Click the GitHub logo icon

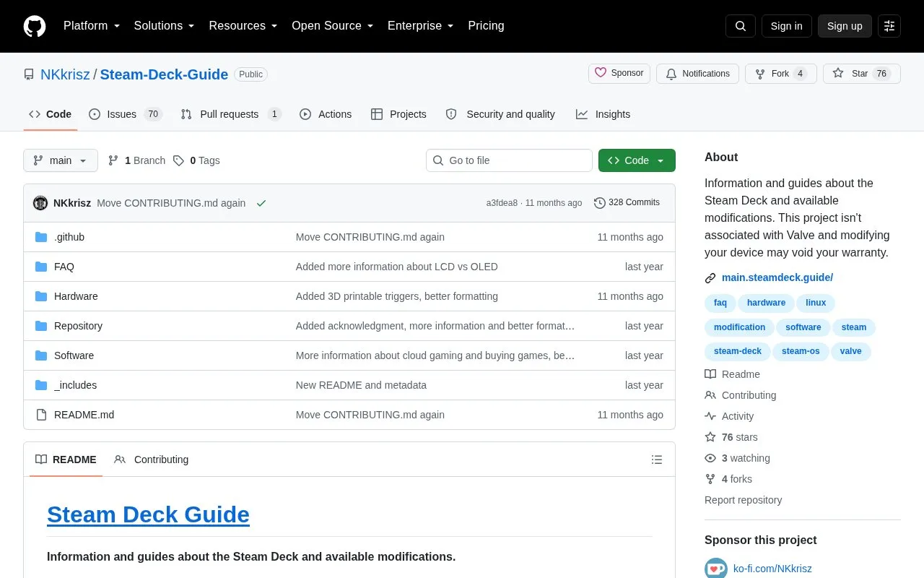click(x=35, y=26)
